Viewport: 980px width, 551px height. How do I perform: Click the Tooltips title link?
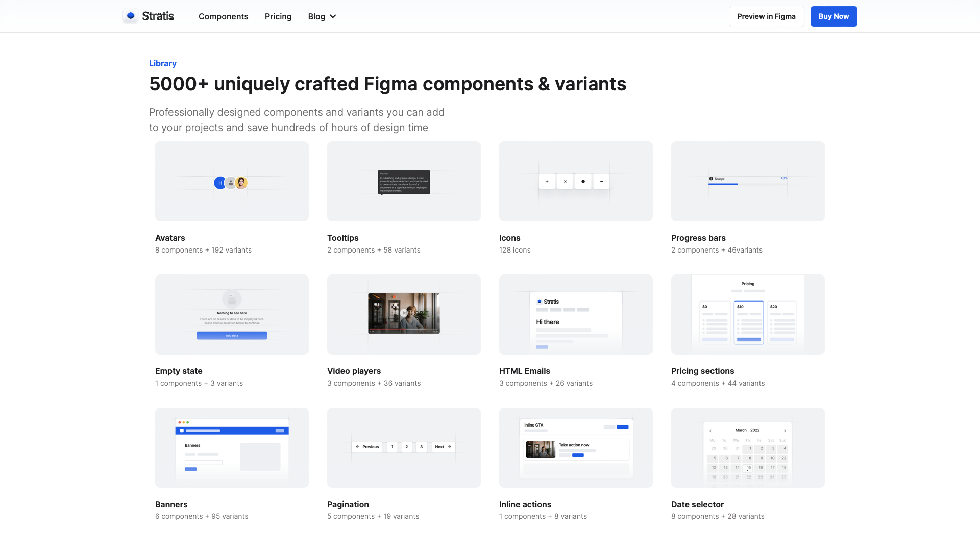tap(342, 238)
